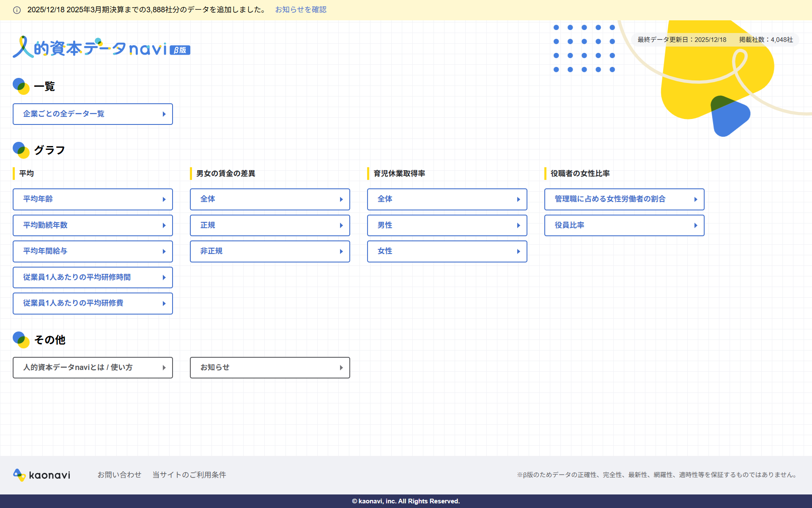Open お問い合わせ footer link

(119, 475)
